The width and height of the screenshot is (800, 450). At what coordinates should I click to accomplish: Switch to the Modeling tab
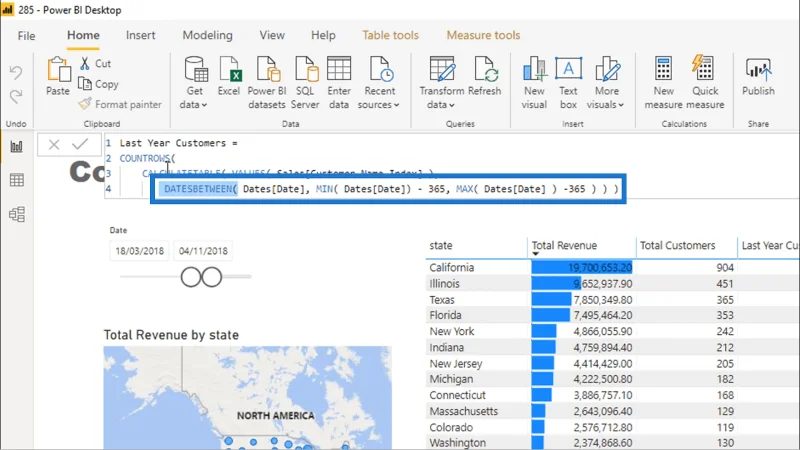pos(208,35)
